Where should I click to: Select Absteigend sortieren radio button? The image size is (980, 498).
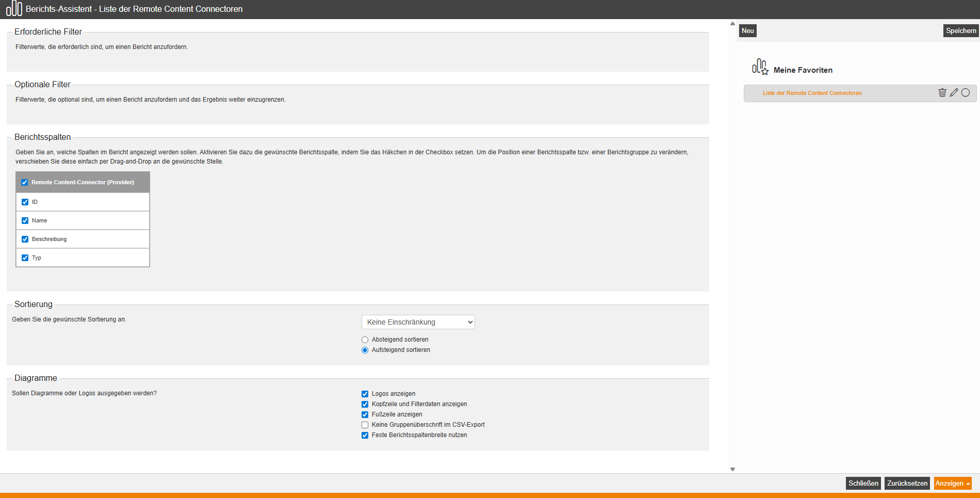[x=365, y=340]
